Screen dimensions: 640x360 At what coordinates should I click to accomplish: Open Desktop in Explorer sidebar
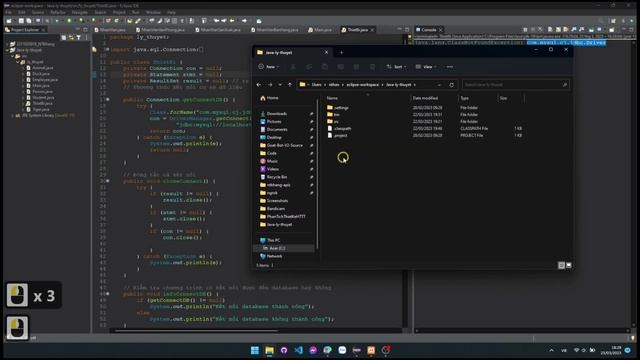271,138
